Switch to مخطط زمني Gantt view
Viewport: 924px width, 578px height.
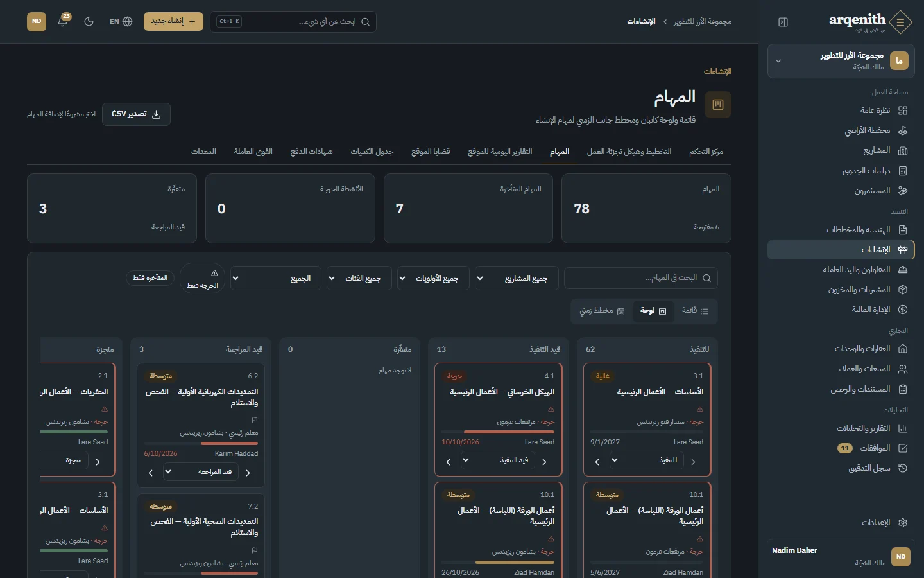point(602,311)
